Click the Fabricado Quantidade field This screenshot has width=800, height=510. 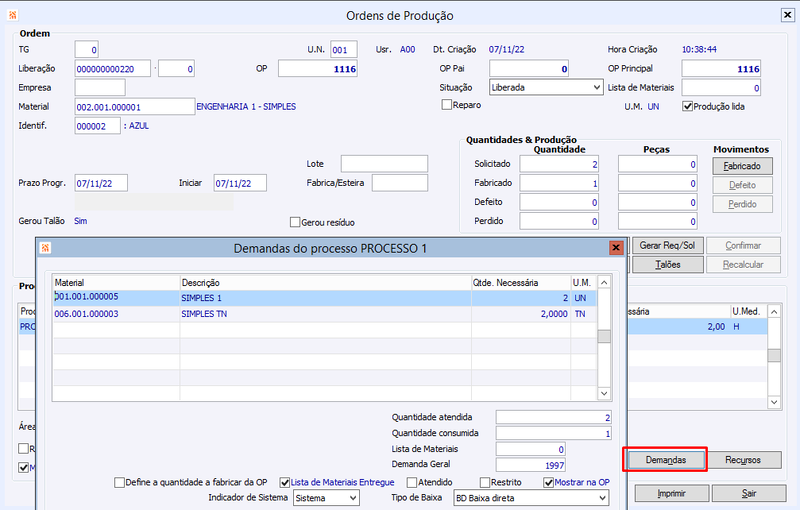(559, 183)
